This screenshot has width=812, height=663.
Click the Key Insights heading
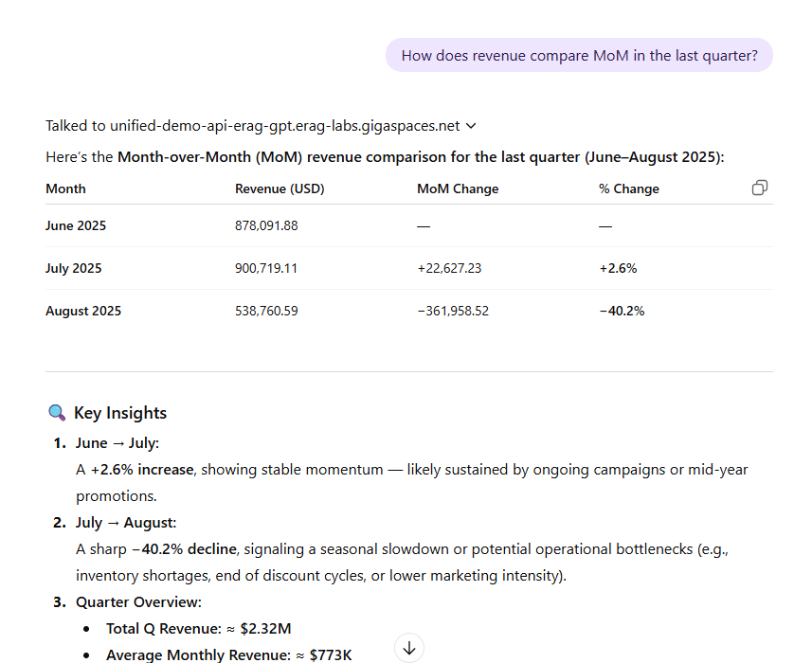[x=120, y=413]
